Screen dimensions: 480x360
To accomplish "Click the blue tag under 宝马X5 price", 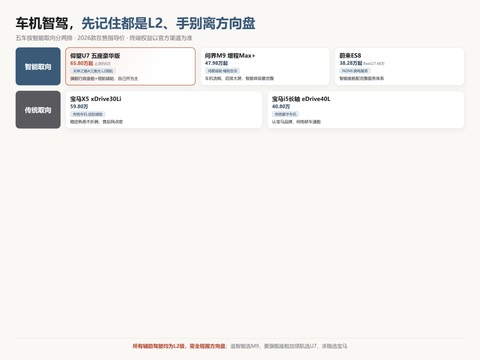I will click(88, 114).
